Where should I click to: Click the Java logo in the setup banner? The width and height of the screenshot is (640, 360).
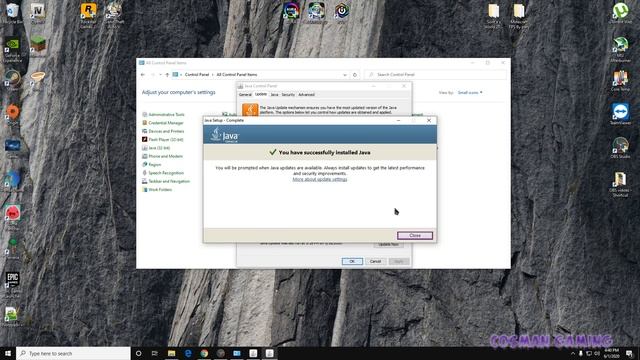(224, 135)
